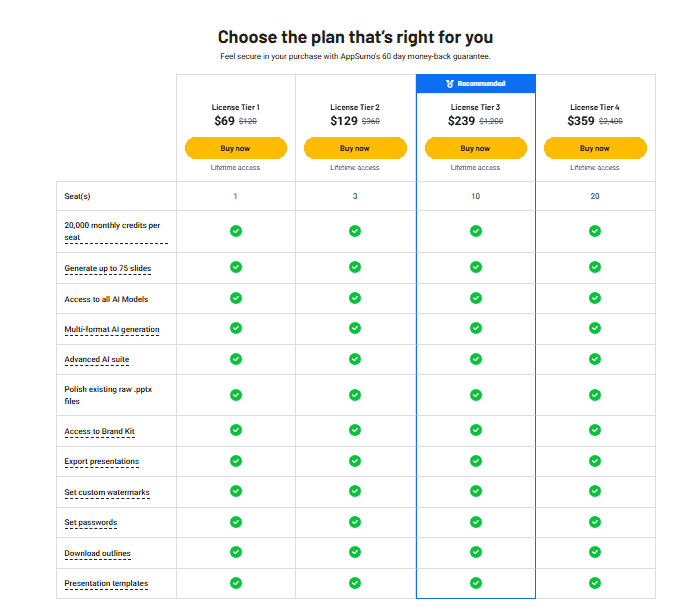Click Tier 4 checkmark for Export presentations

[595, 461]
